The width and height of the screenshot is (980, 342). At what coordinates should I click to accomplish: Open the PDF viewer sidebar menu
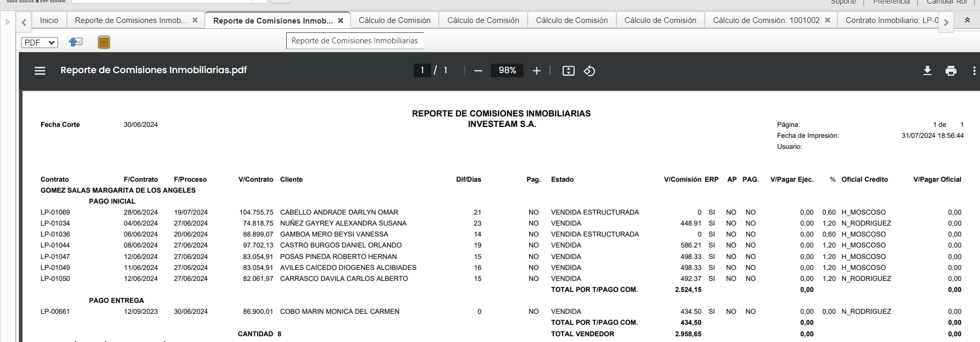coord(40,70)
